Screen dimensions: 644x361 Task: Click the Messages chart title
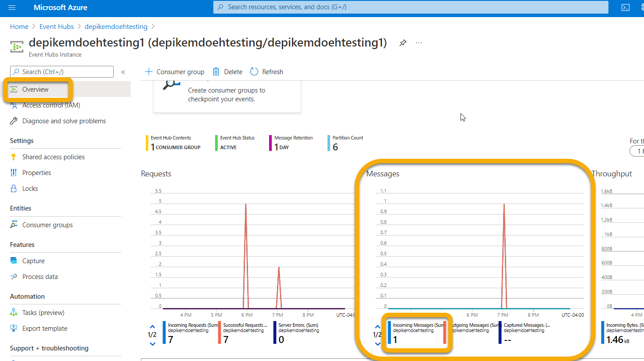pos(383,174)
